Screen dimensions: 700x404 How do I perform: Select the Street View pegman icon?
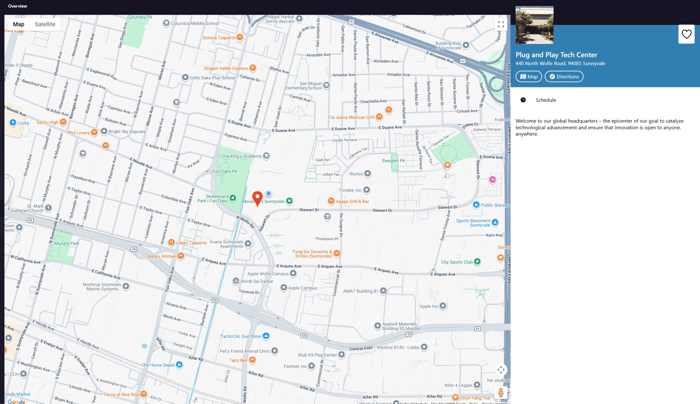501,392
